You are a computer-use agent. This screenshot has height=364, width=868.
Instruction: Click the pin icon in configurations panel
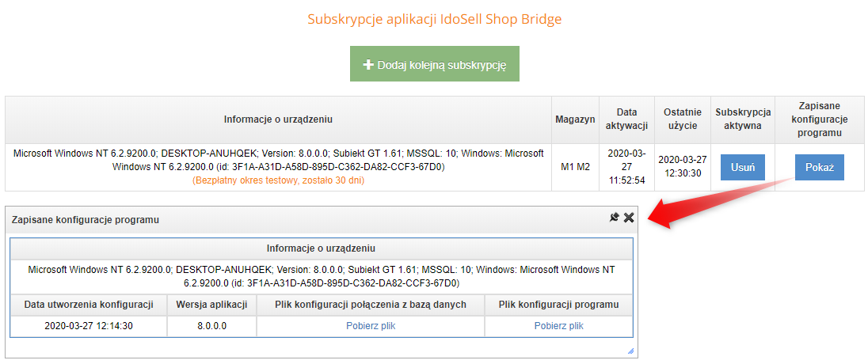click(x=613, y=218)
